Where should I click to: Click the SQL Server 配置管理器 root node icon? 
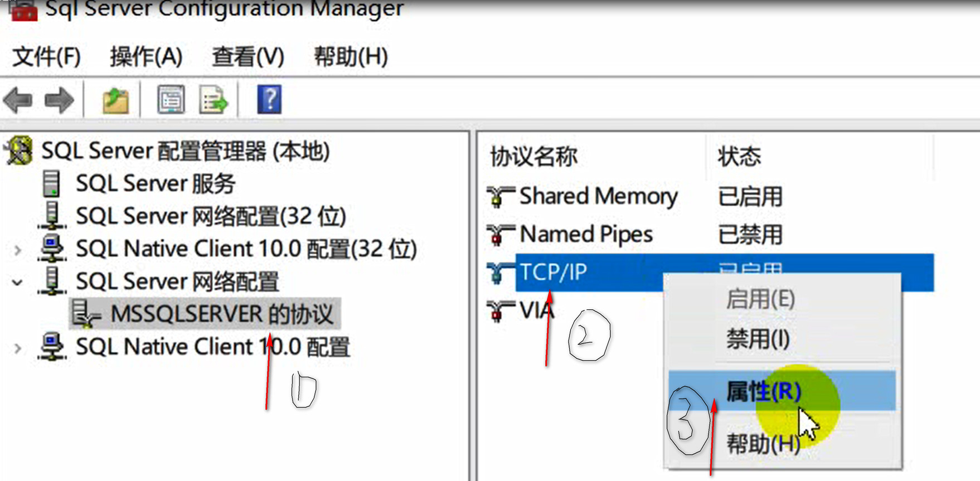(19, 151)
